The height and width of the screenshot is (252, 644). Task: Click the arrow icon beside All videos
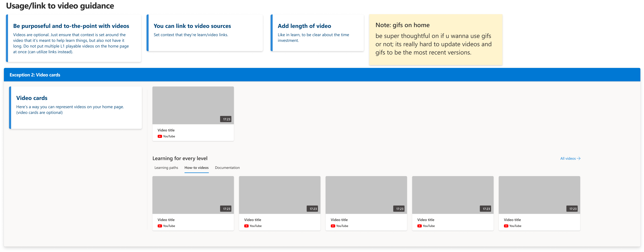578,159
